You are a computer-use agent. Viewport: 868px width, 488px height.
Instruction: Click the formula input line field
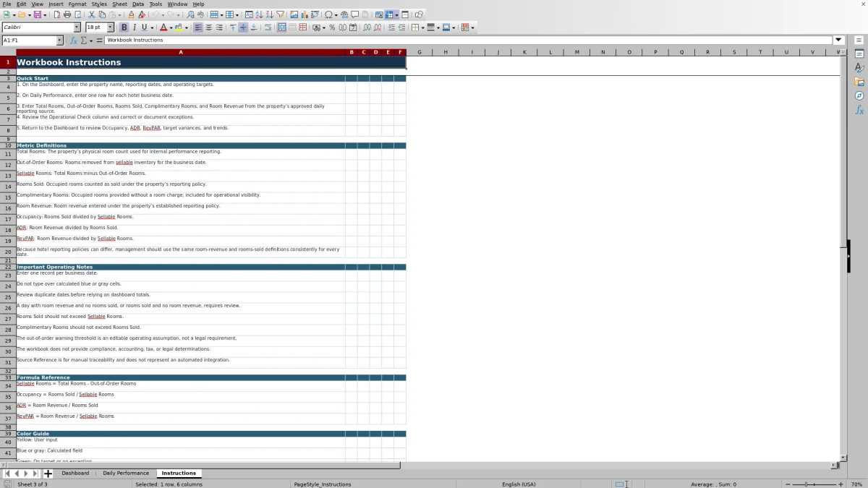pos(469,40)
